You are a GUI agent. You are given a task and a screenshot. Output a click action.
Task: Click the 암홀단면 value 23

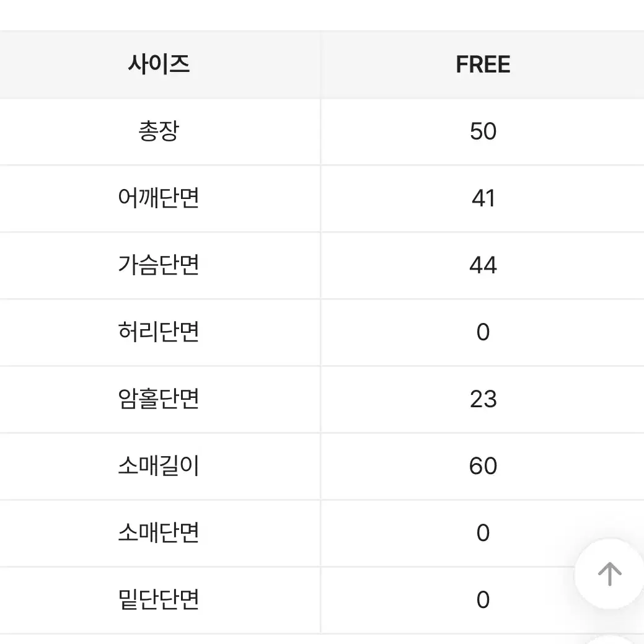click(483, 399)
